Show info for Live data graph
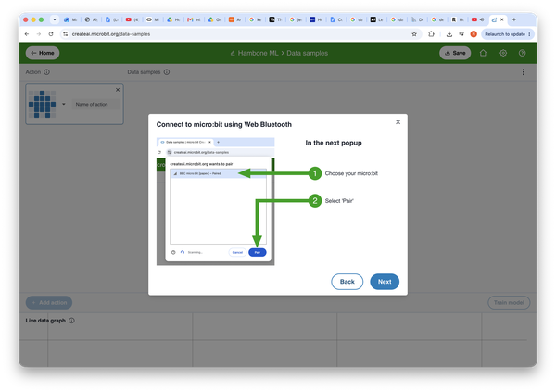The height and width of the screenshot is (392, 556). coord(71,321)
